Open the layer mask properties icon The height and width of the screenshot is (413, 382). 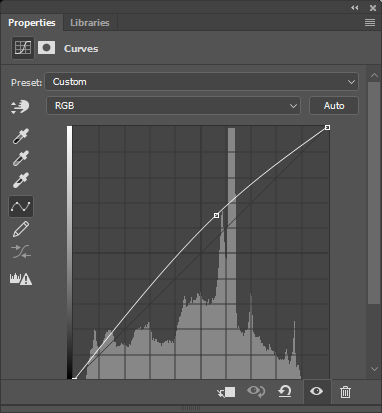pos(46,48)
